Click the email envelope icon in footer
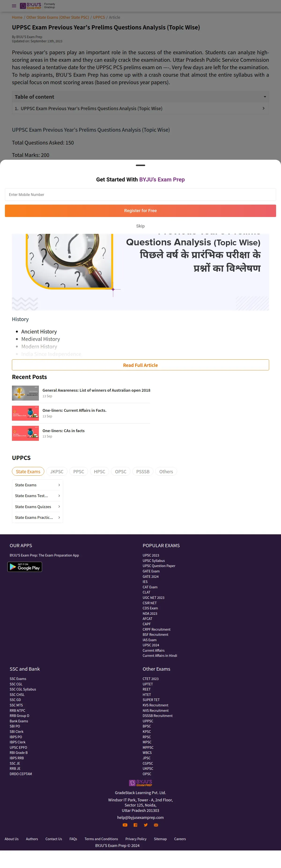 tap(156, 825)
